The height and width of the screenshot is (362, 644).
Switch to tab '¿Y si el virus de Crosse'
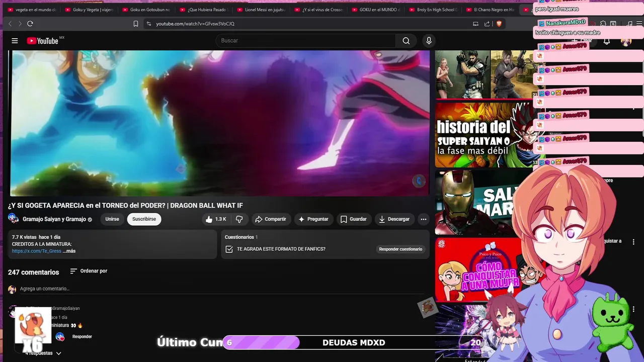[318, 10]
